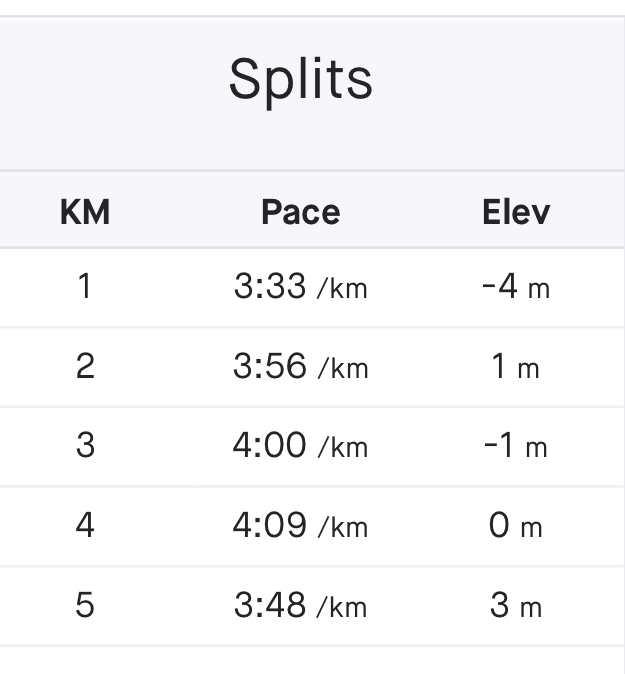The width and height of the screenshot is (625, 674).
Task: Click the 3 m elevation value
Action: (516, 605)
